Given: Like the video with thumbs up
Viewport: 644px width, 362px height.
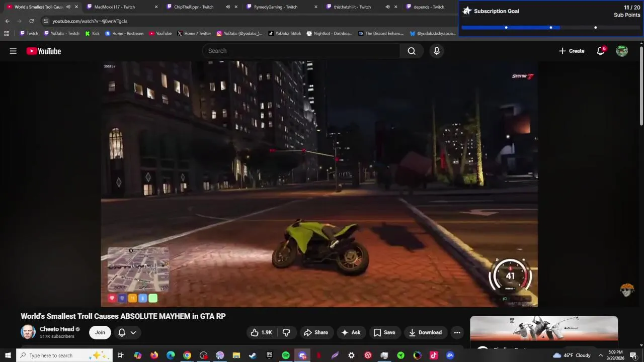Looking at the screenshot, I should tap(262, 332).
